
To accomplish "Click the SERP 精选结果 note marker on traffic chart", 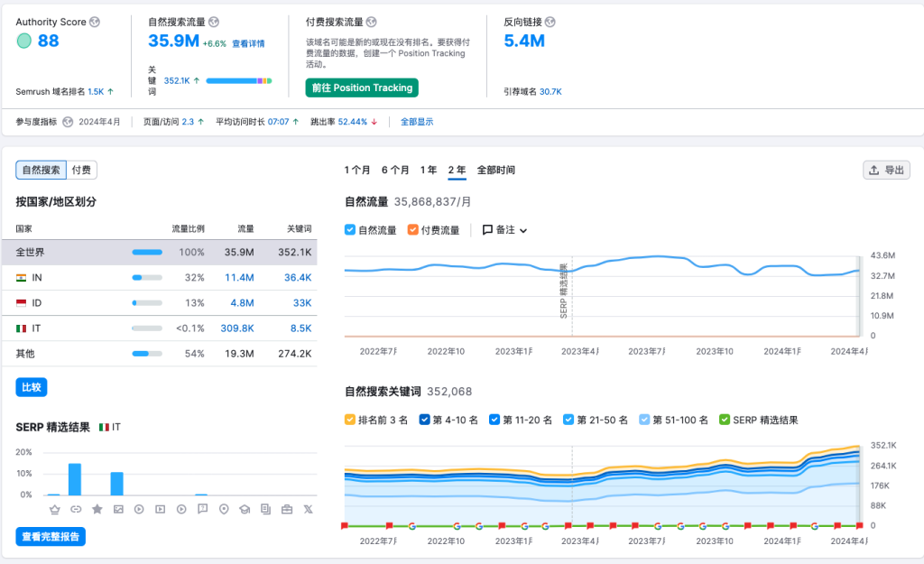I will [563, 291].
